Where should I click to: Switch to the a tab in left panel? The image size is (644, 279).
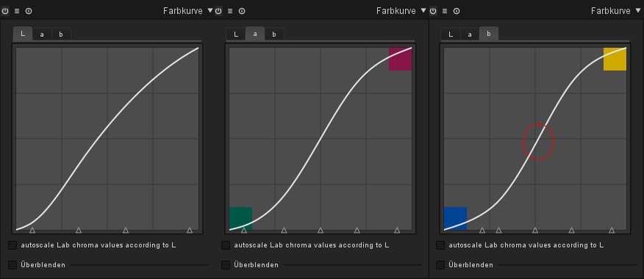[x=42, y=35]
